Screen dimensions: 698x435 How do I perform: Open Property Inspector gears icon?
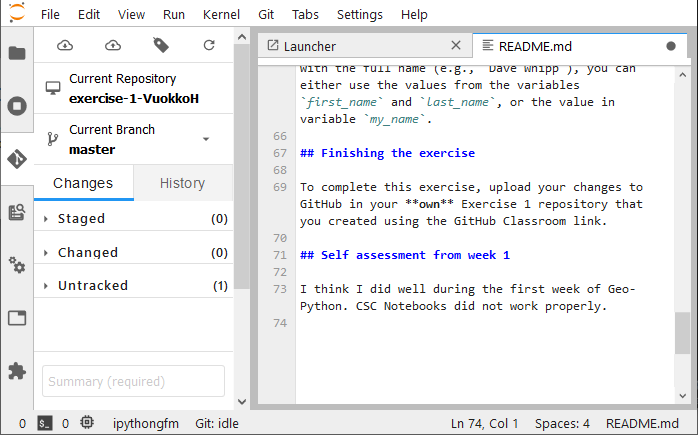coord(17,265)
